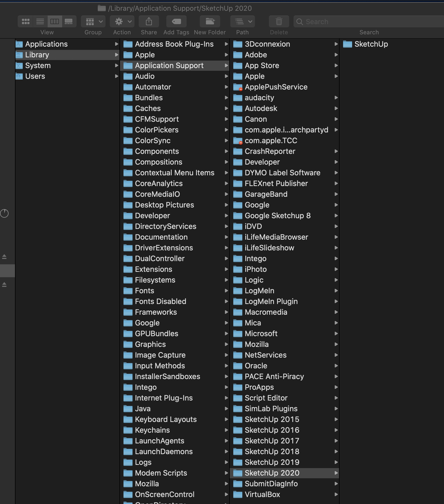This screenshot has width=444, height=504.
Task: Select the VirtualBox folder
Action: pos(284,494)
